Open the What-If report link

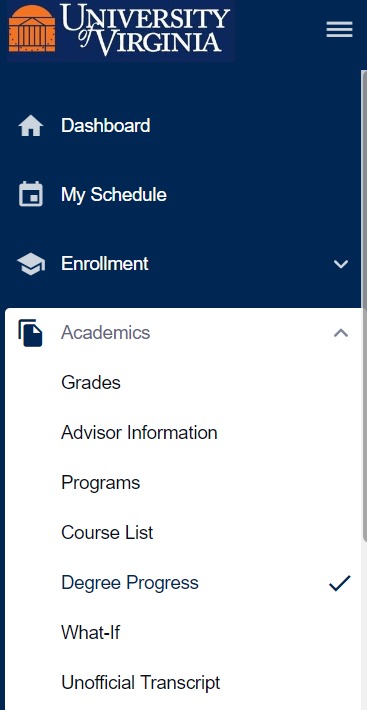91,633
